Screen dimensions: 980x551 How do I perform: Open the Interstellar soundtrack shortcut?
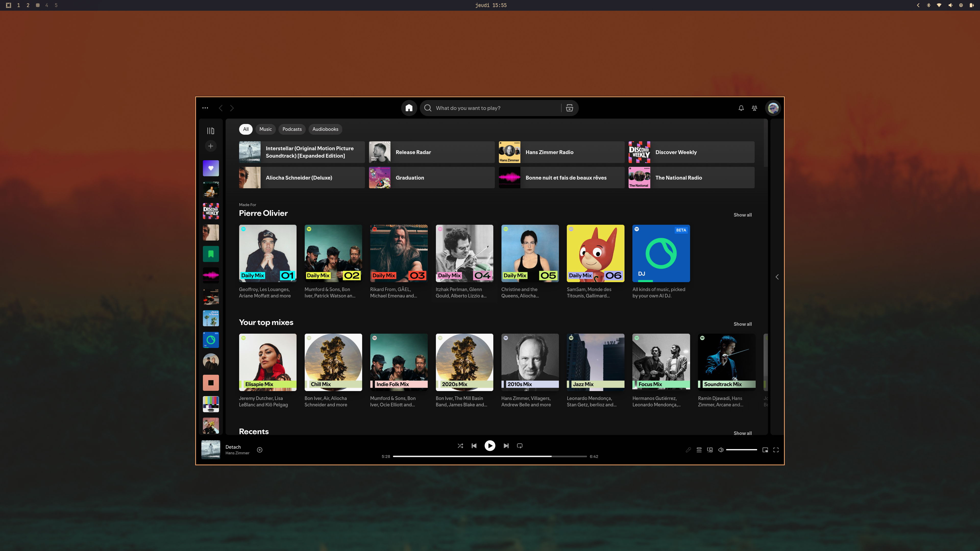tap(302, 152)
